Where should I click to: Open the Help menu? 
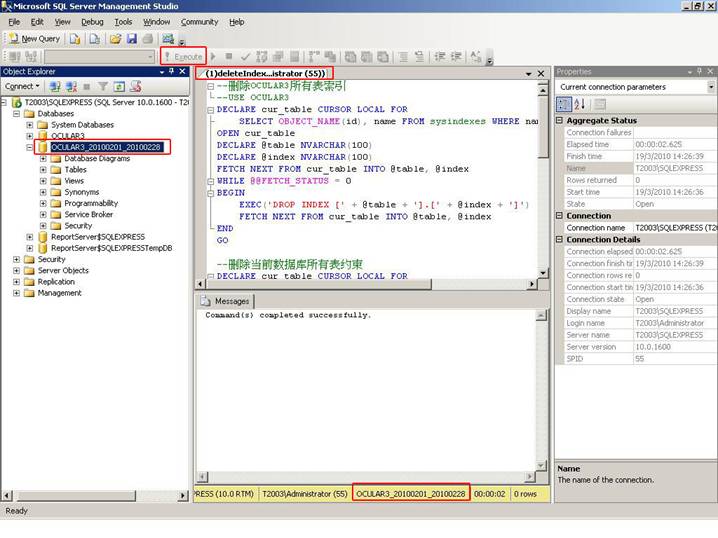(x=237, y=22)
